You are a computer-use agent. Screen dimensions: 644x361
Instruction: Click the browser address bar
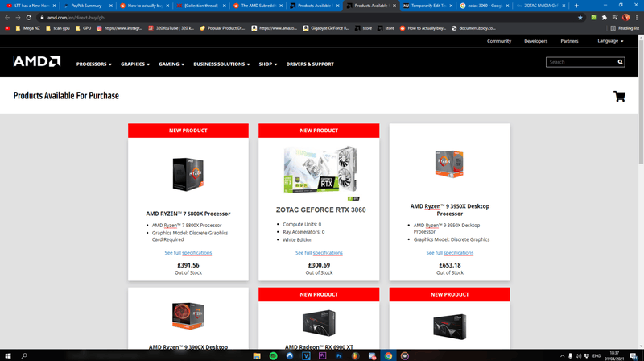coord(308,18)
